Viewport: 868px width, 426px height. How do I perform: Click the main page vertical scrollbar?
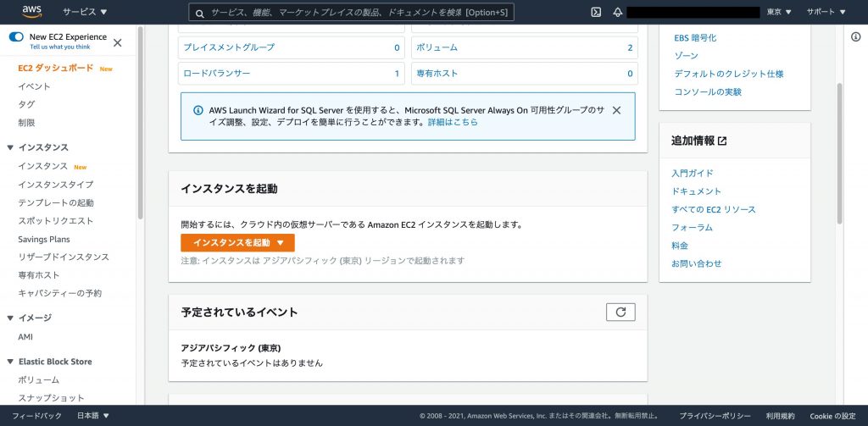coord(839,153)
